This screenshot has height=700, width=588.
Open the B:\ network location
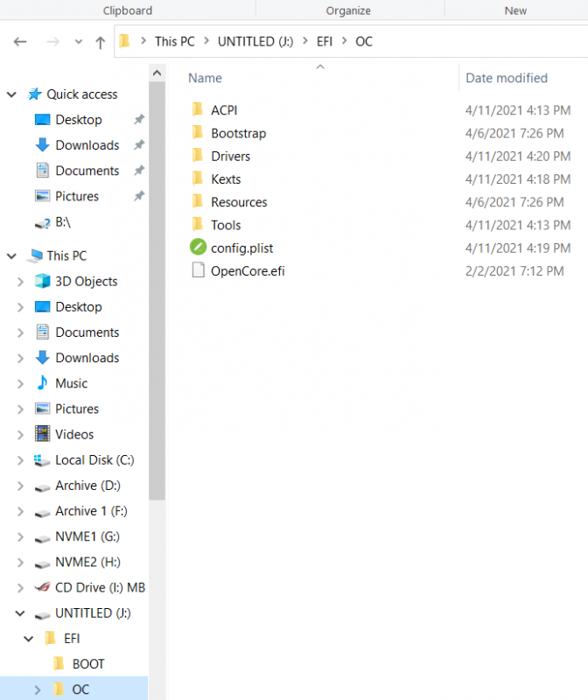tap(63, 222)
